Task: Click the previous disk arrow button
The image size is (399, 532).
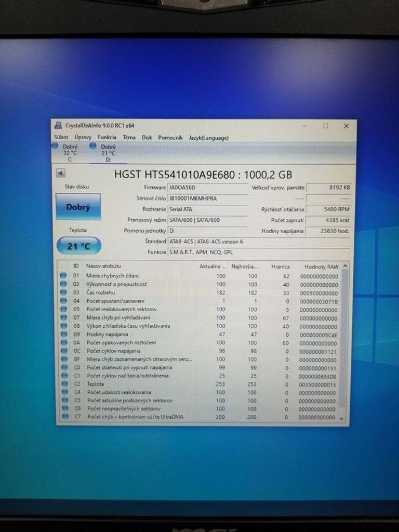Action: (60, 174)
